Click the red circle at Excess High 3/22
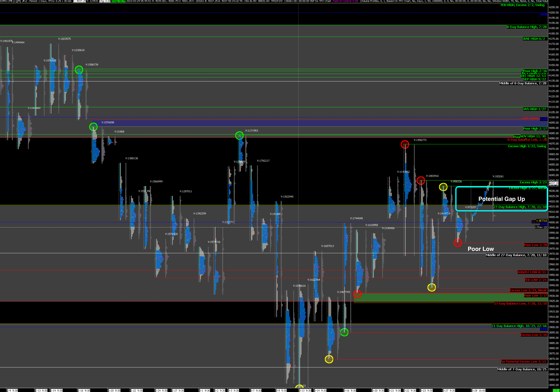 405,144
